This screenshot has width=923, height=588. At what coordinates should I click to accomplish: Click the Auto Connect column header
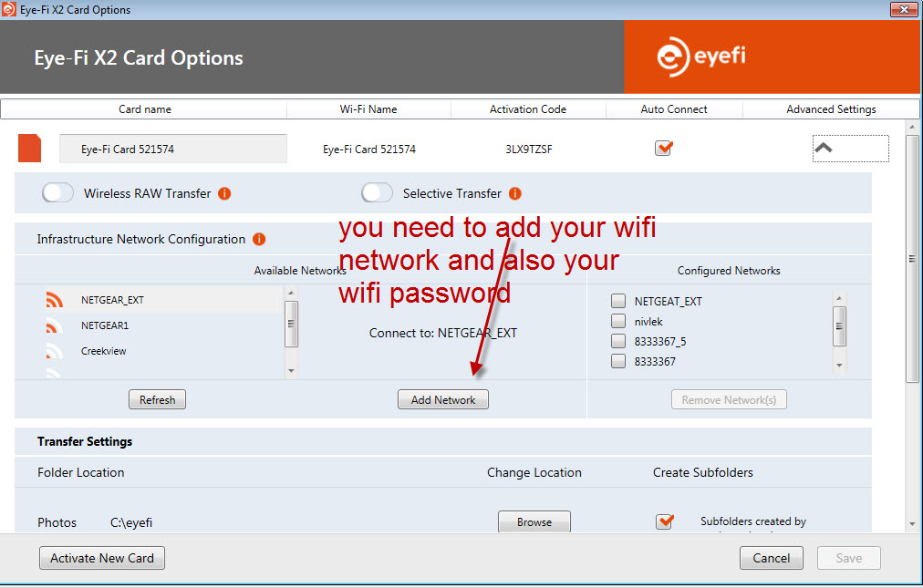pyautogui.click(x=674, y=108)
